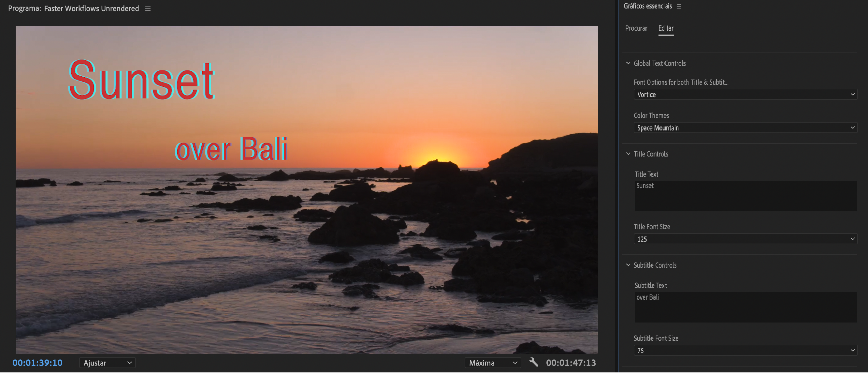Open the Space Mountain color theme dropdown
The image size is (868, 376).
[x=745, y=128]
